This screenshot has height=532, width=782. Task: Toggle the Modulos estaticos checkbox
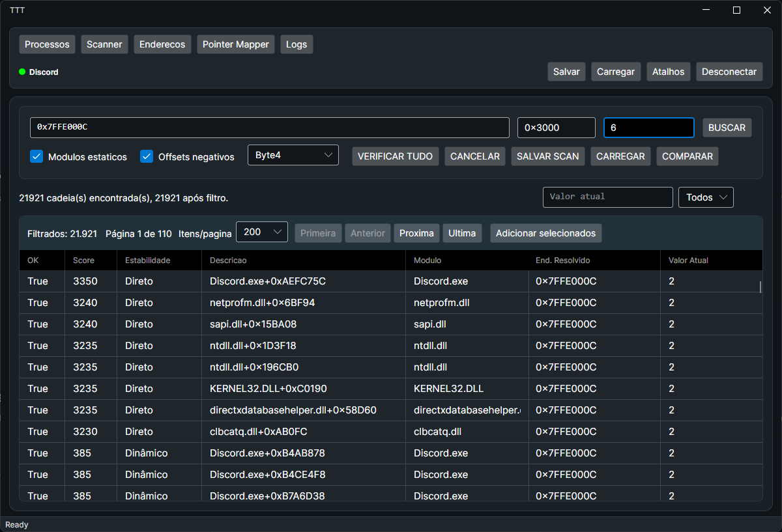tap(37, 156)
